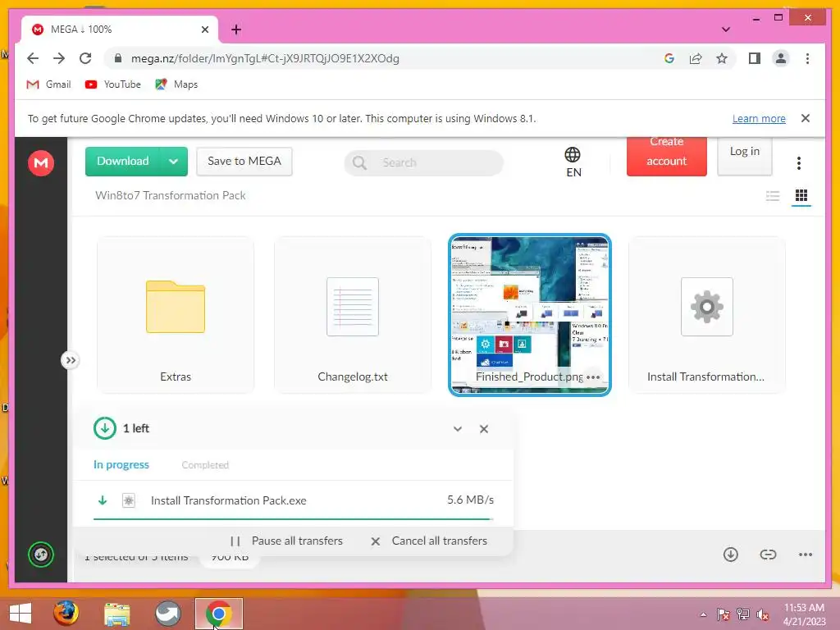Click the Action Center flag icon in tray
The height and width of the screenshot is (630, 840).
pyautogui.click(x=724, y=615)
